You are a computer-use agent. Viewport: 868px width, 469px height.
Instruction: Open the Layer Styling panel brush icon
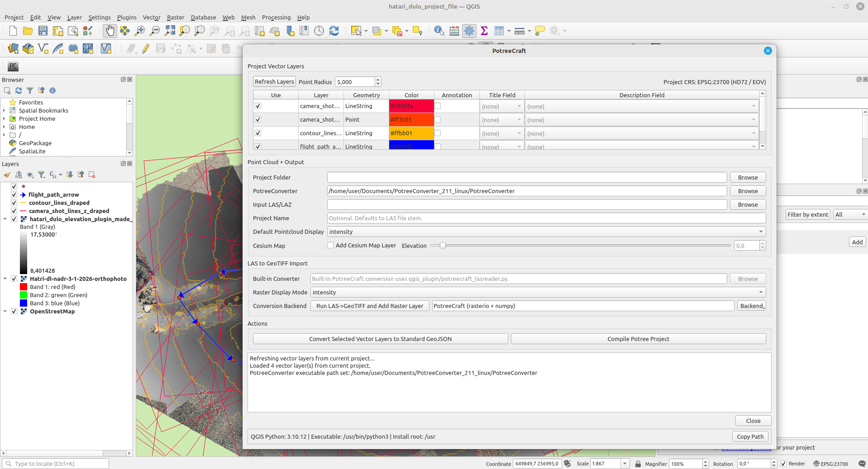(7, 175)
